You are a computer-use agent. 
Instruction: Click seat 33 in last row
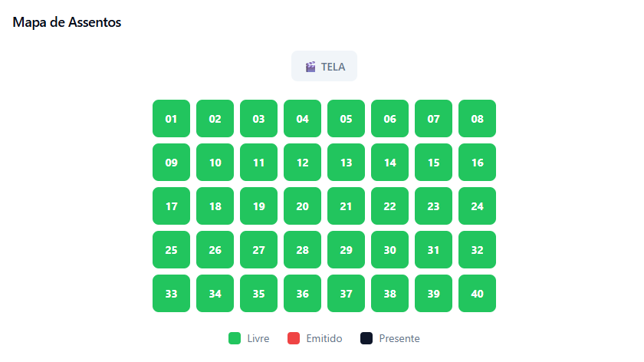tap(171, 294)
